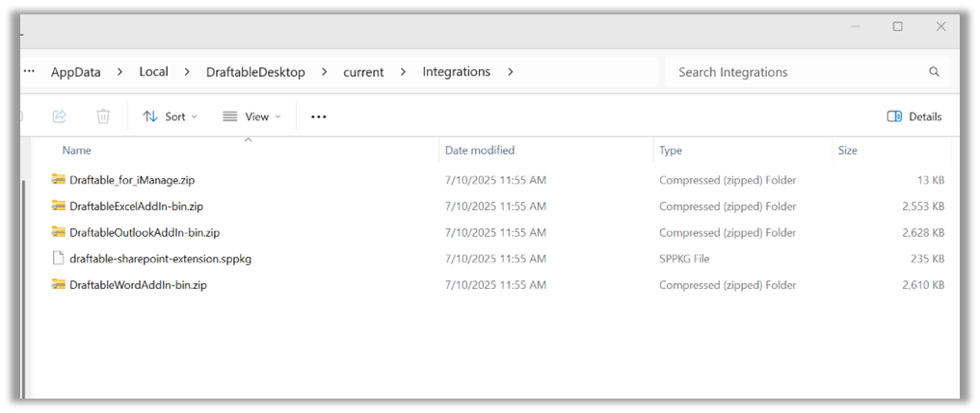Click the SPPKG File type cell
Viewport: 980px width, 413px height.
[x=684, y=259]
